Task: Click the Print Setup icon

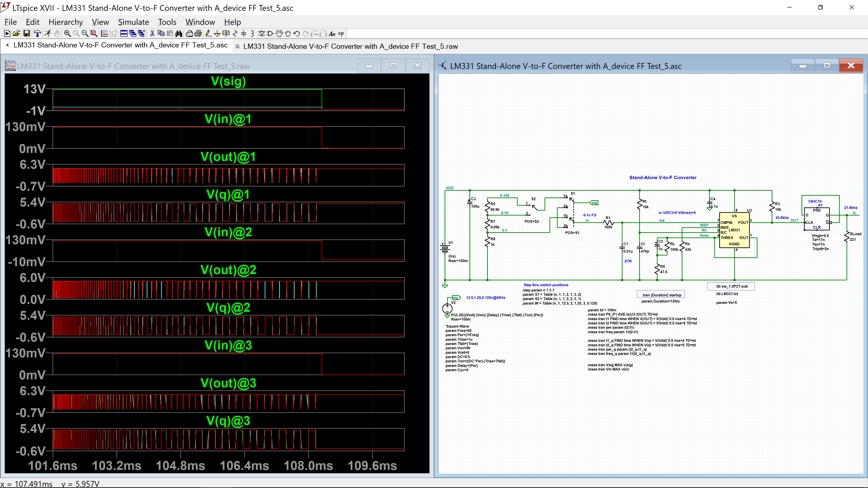Action: (189, 33)
